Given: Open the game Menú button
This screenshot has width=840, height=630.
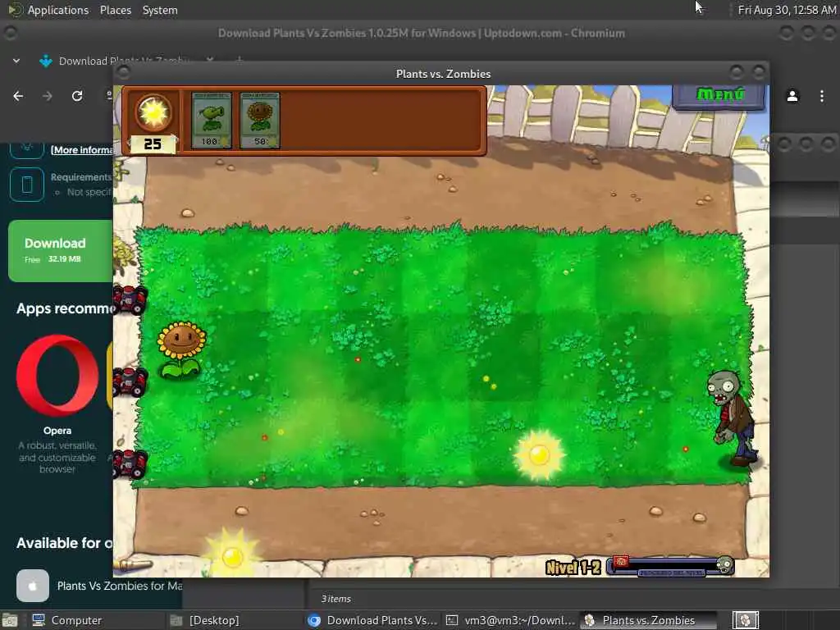Looking at the screenshot, I should click(x=719, y=96).
